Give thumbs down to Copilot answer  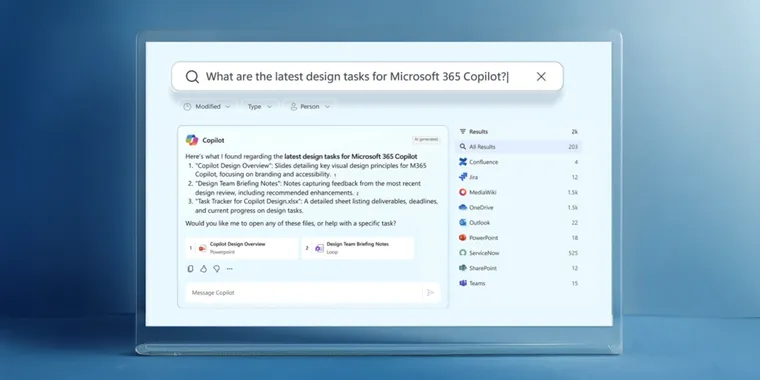click(x=217, y=269)
